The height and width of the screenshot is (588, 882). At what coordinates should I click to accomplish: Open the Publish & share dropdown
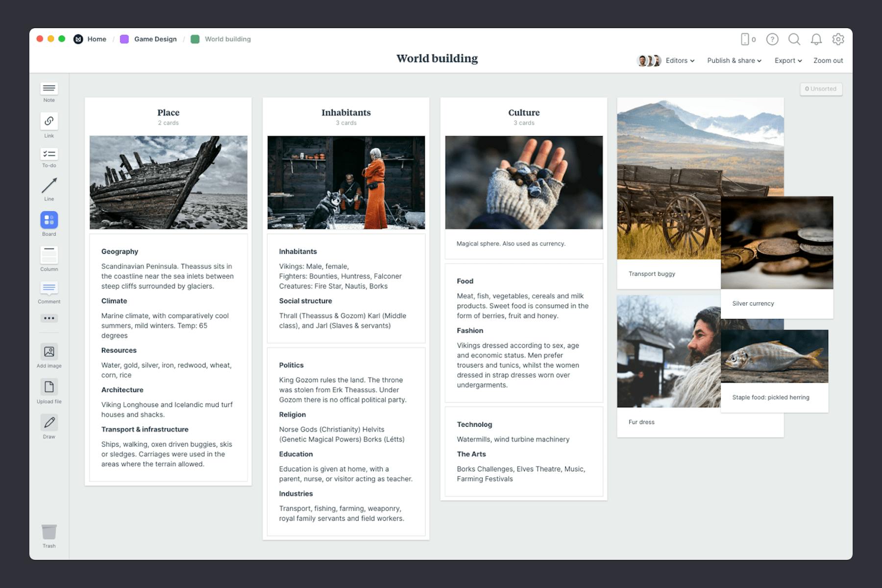pos(734,60)
